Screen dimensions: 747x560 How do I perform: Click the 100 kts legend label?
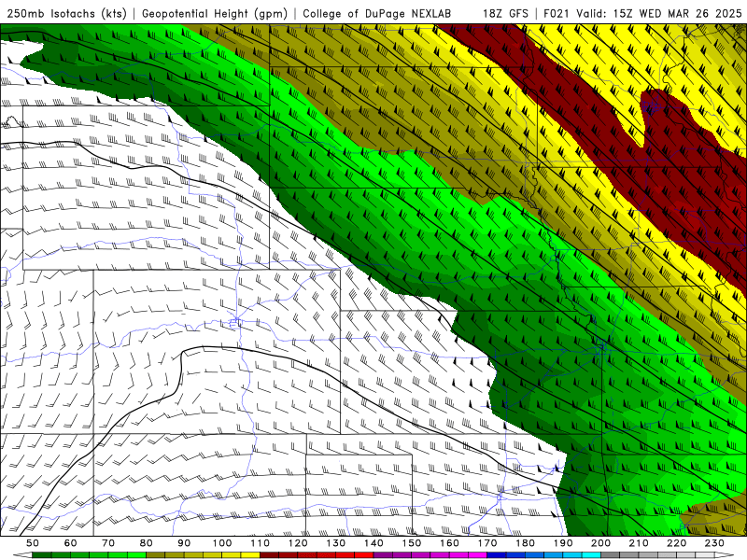point(222,543)
